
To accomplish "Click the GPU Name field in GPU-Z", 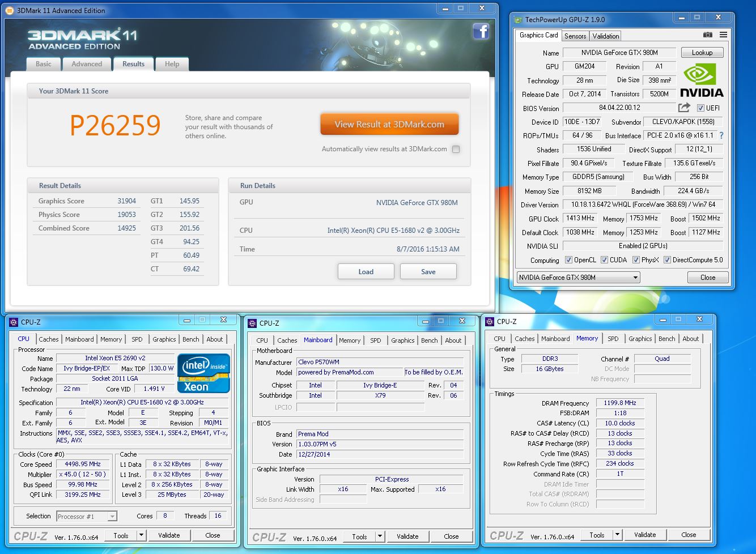I will coord(619,53).
